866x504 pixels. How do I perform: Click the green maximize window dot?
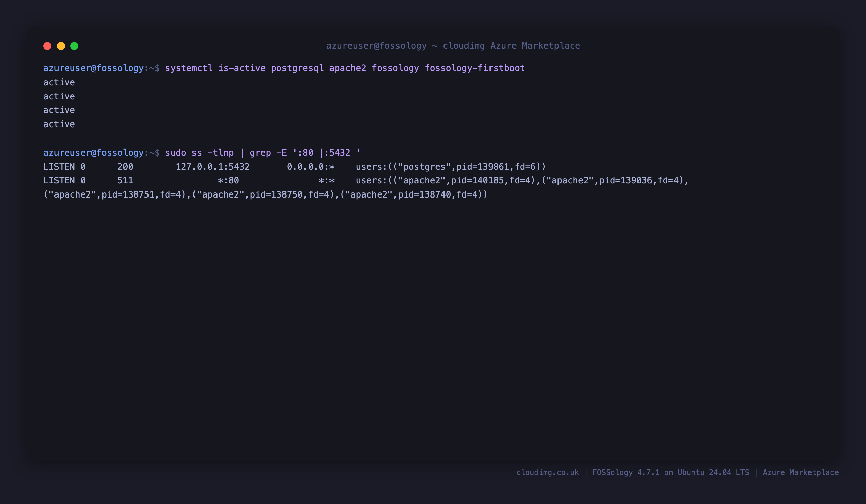74,46
